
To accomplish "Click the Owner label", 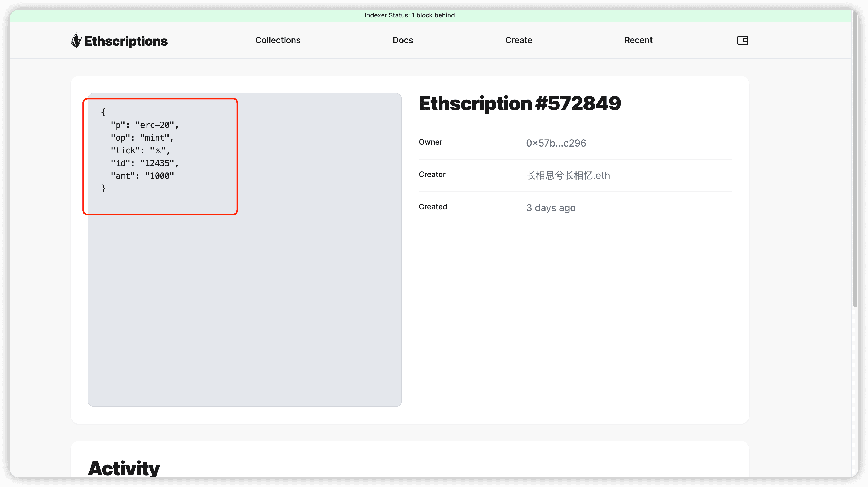I will pyautogui.click(x=430, y=142).
